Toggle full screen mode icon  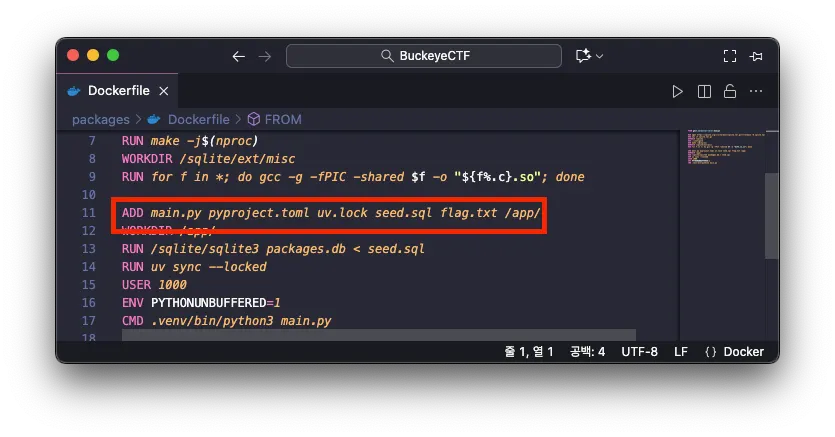pyautogui.click(x=730, y=56)
